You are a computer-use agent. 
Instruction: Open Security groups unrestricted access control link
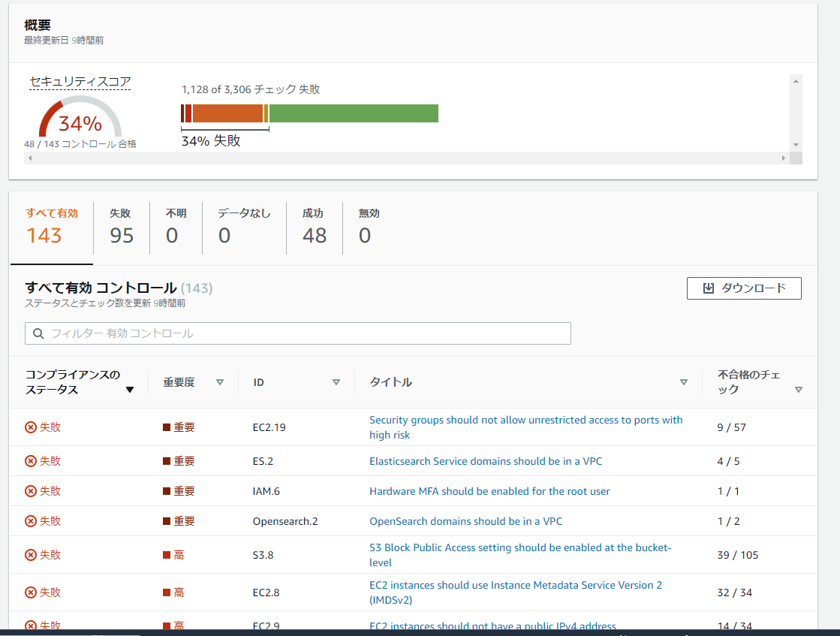[x=525, y=427]
